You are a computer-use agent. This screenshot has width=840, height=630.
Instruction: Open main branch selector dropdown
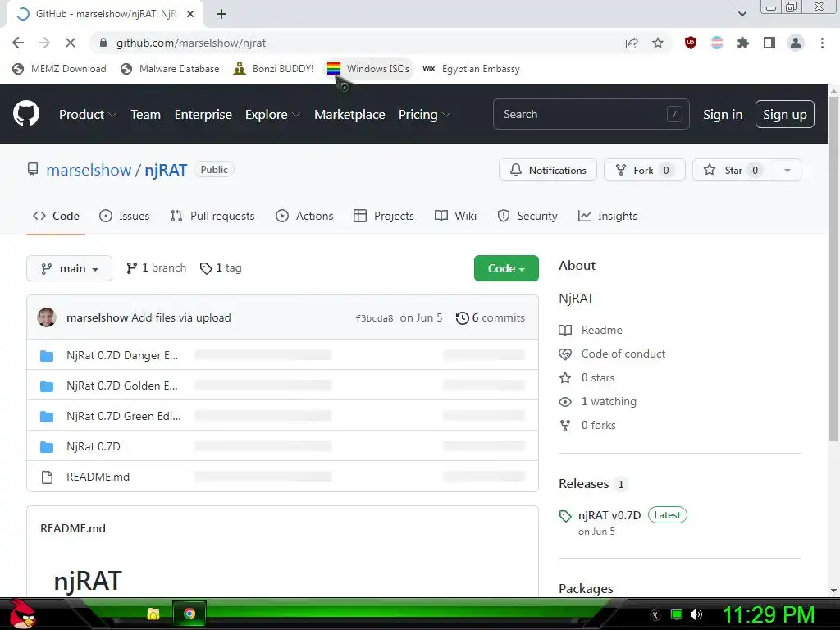(x=69, y=268)
